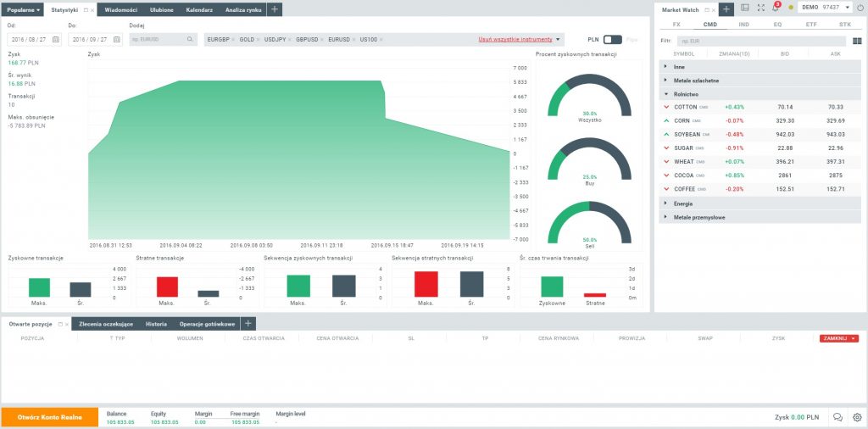Click the green up arrow beside CORN

point(666,120)
